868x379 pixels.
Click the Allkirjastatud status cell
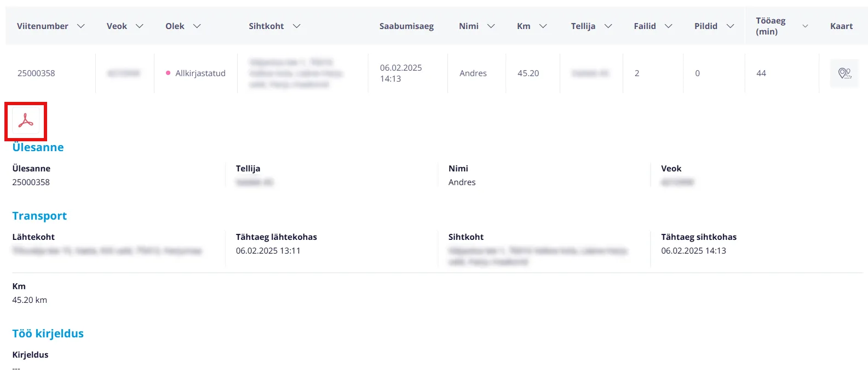pyautogui.click(x=200, y=73)
